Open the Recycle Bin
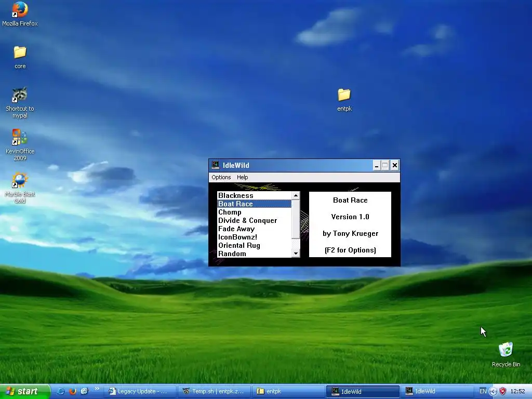Image resolution: width=532 pixels, height=399 pixels. (506, 354)
